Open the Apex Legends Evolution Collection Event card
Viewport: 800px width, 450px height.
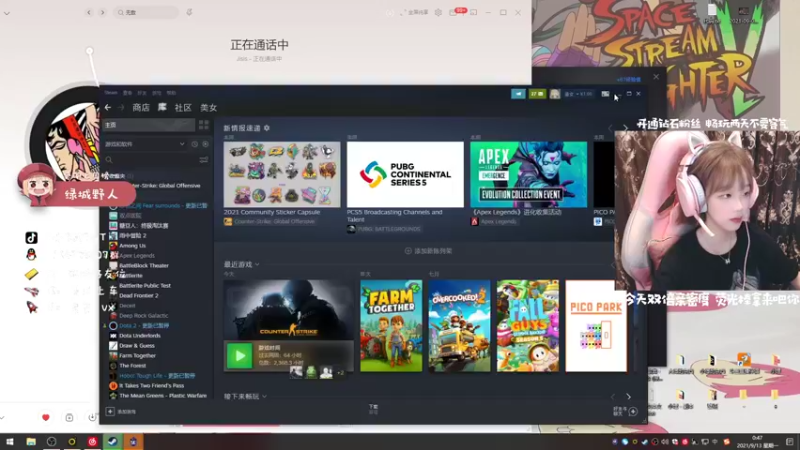(528, 174)
